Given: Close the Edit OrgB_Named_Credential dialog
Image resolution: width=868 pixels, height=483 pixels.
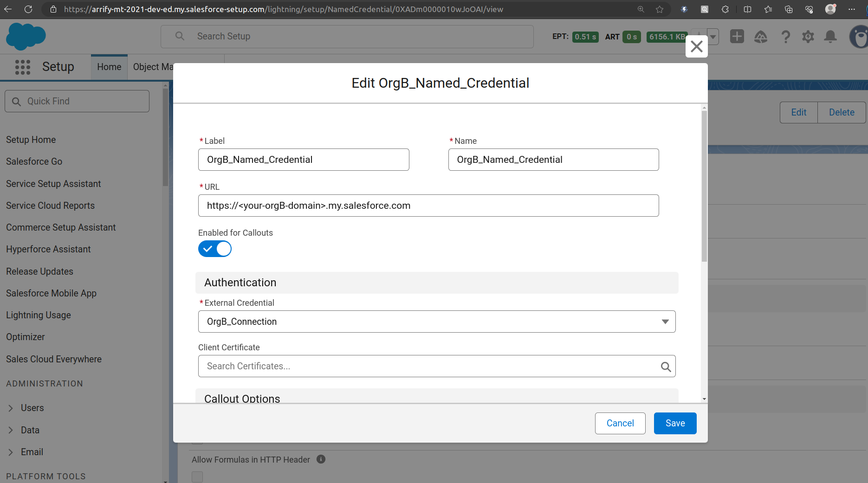Looking at the screenshot, I should (x=696, y=46).
